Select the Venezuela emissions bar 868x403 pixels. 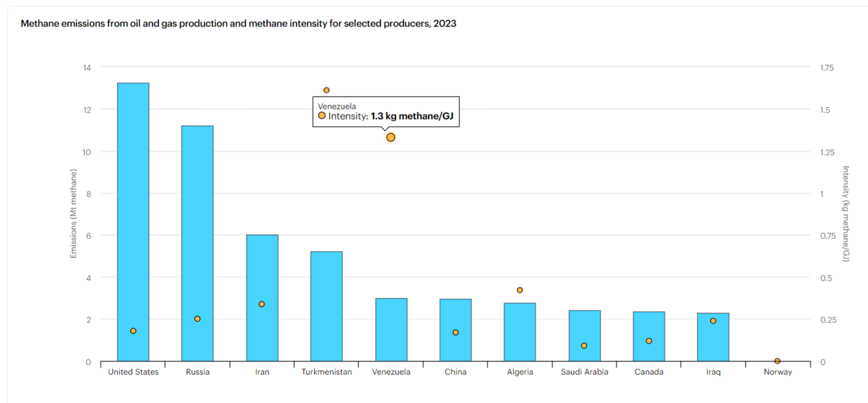391,330
